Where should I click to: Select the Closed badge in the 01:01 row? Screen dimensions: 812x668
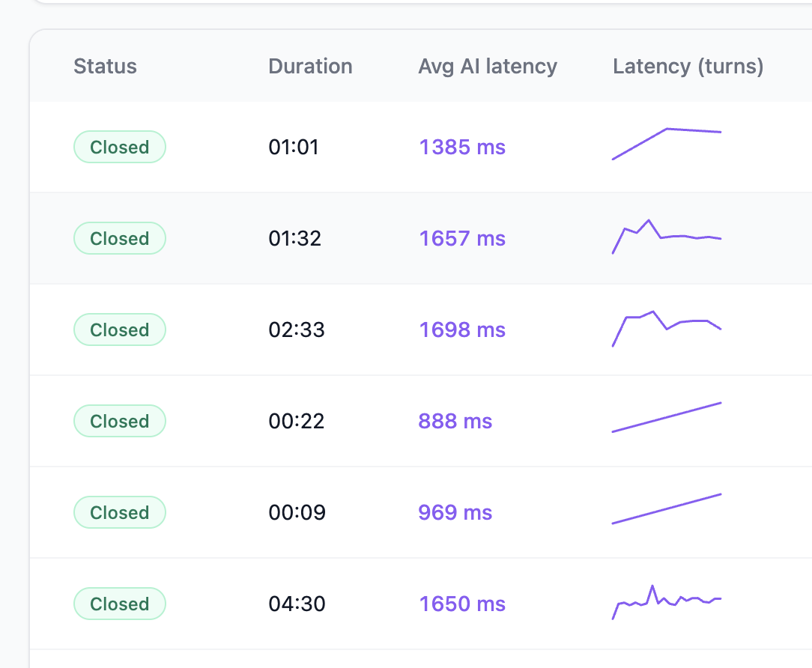tap(120, 147)
